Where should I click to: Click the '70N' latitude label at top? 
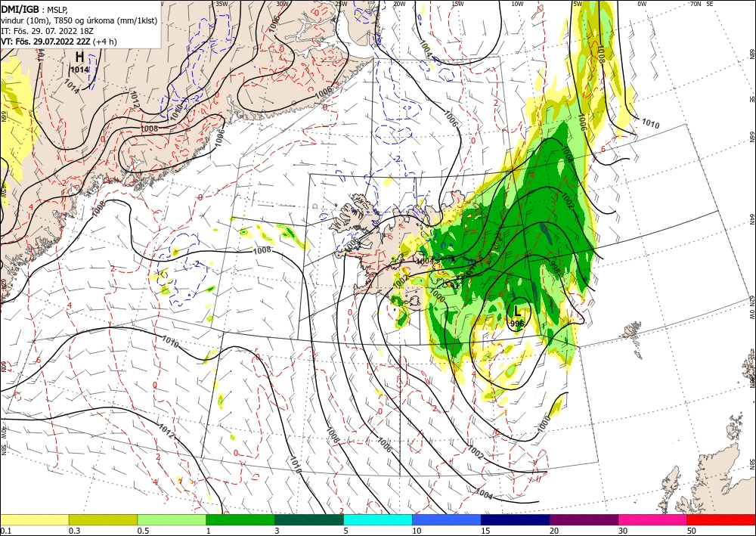(696, 3)
